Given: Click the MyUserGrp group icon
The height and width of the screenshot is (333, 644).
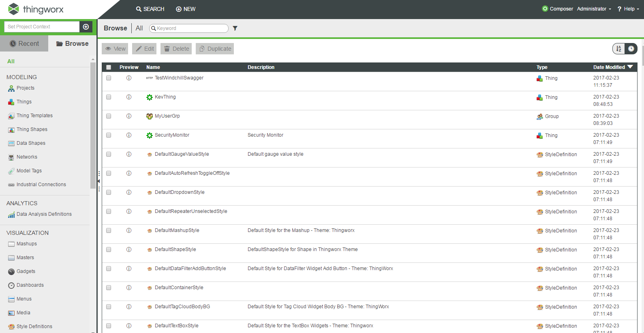Looking at the screenshot, I should click(150, 116).
